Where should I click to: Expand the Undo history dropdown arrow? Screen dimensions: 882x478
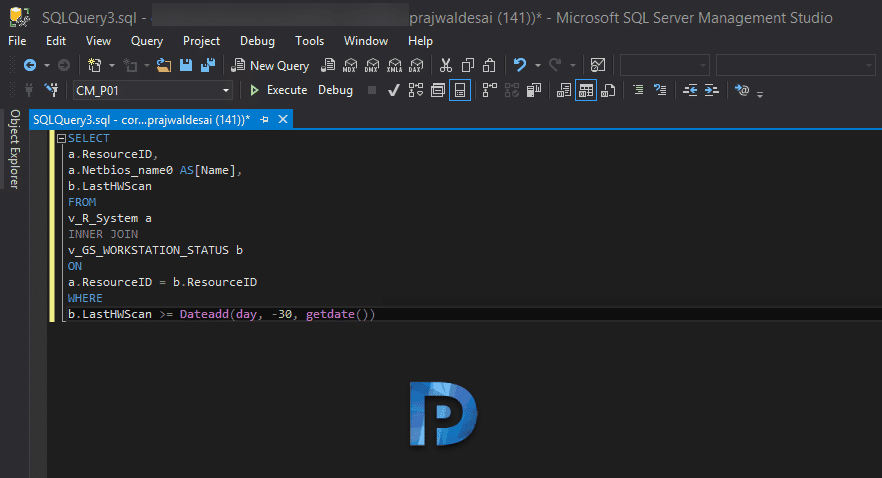point(538,66)
